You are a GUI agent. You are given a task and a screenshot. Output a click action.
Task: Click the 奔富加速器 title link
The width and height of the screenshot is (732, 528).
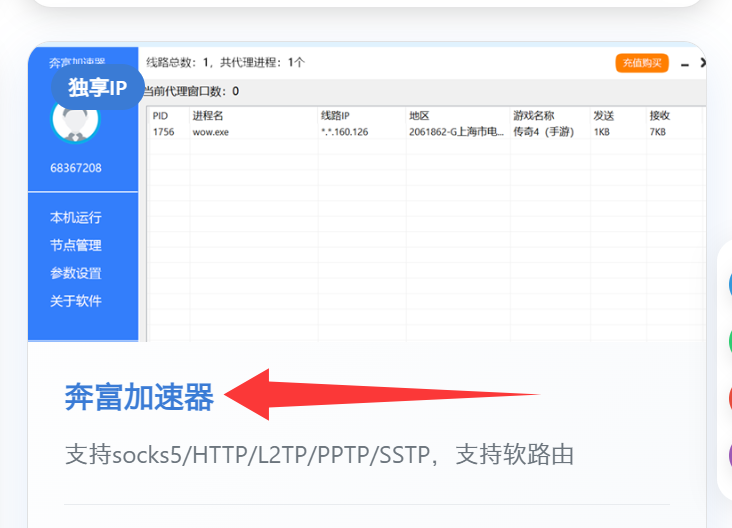tap(139, 398)
